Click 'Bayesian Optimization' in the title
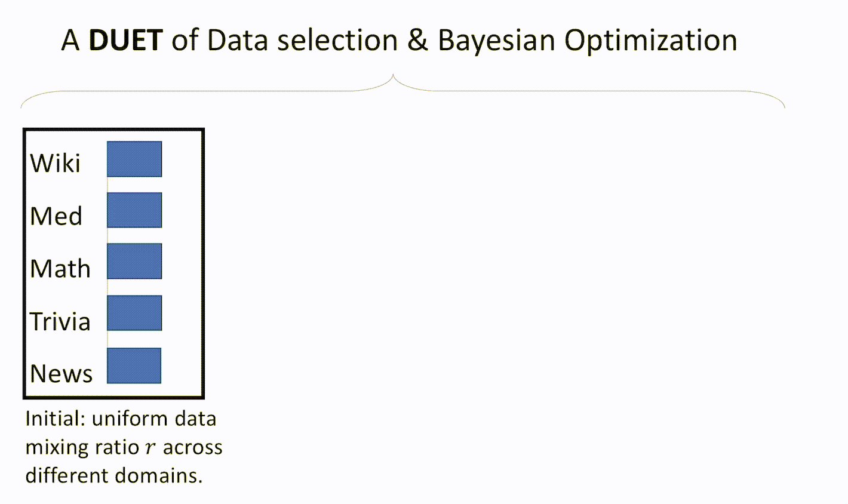Screen dimensions: 848x504 click(587, 41)
